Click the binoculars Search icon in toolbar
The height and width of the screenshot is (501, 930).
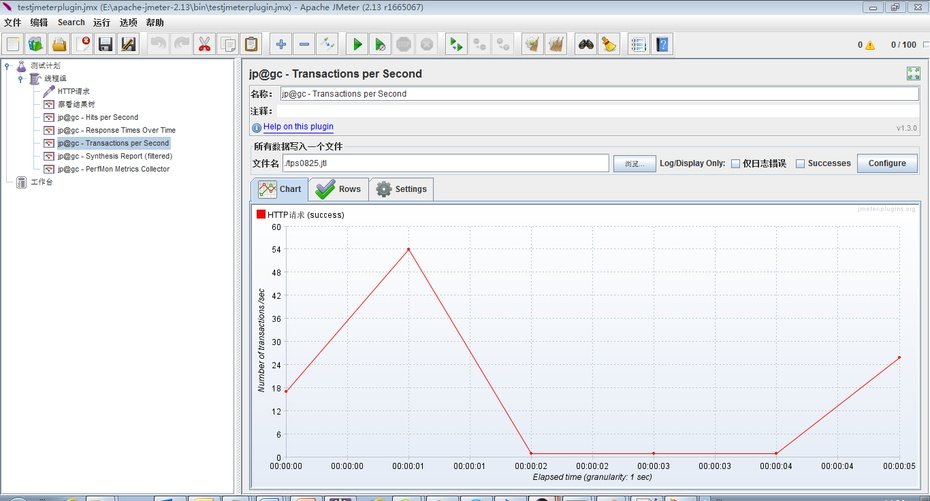(x=585, y=44)
